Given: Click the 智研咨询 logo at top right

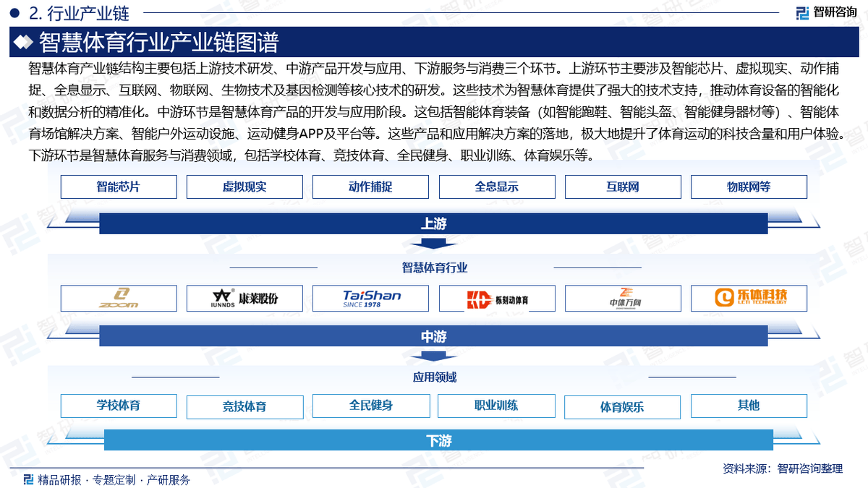Looking at the screenshot, I should [x=826, y=12].
